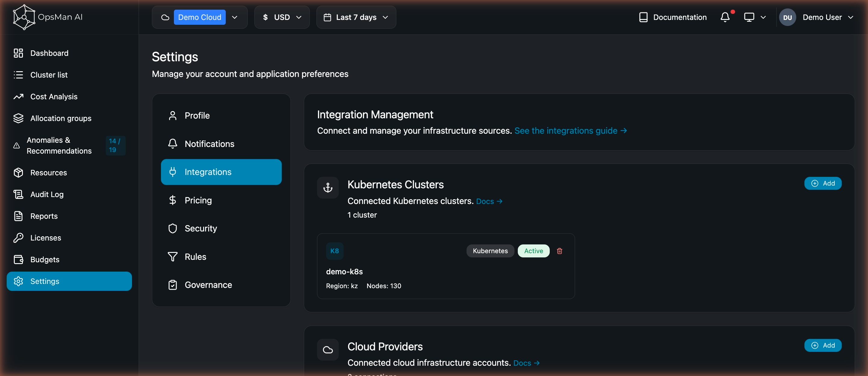Click the Cloud Providers cloud icon
868x376 pixels.
[x=328, y=350]
